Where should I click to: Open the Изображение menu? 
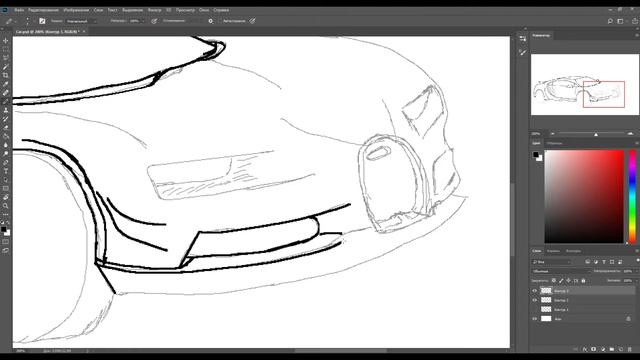coord(76,10)
